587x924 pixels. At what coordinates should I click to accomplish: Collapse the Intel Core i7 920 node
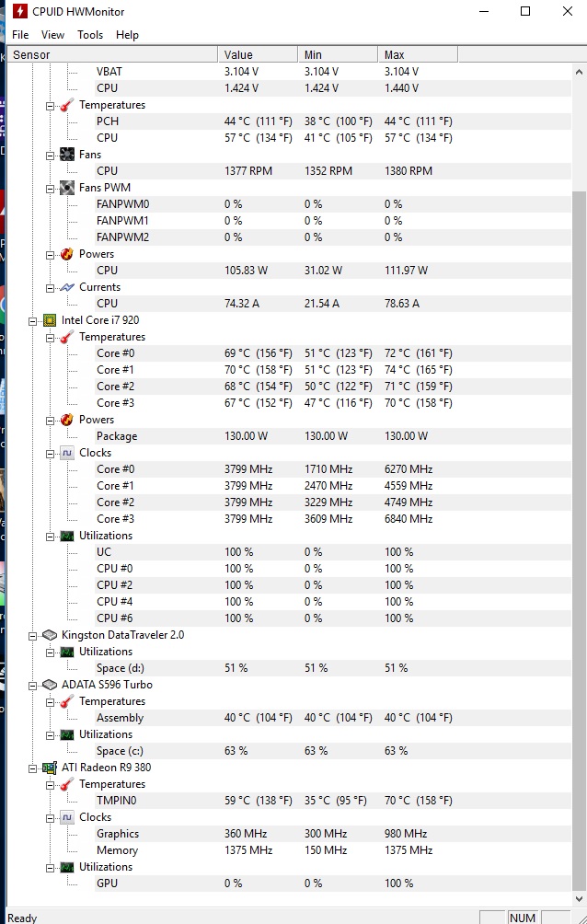point(34,320)
